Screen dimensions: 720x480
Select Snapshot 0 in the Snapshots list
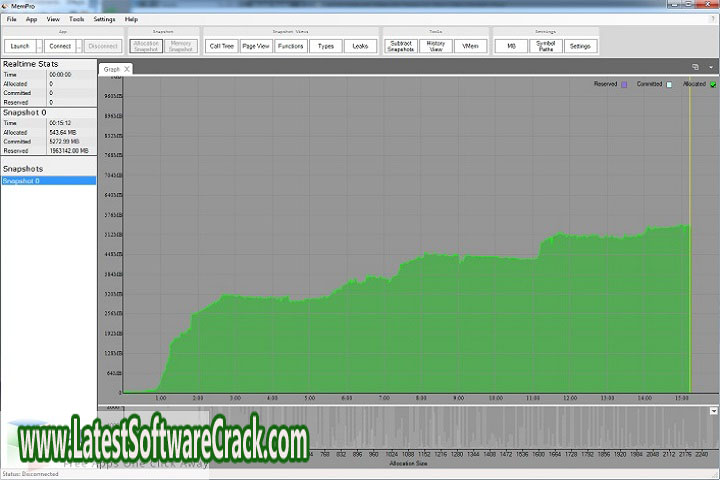[48, 181]
